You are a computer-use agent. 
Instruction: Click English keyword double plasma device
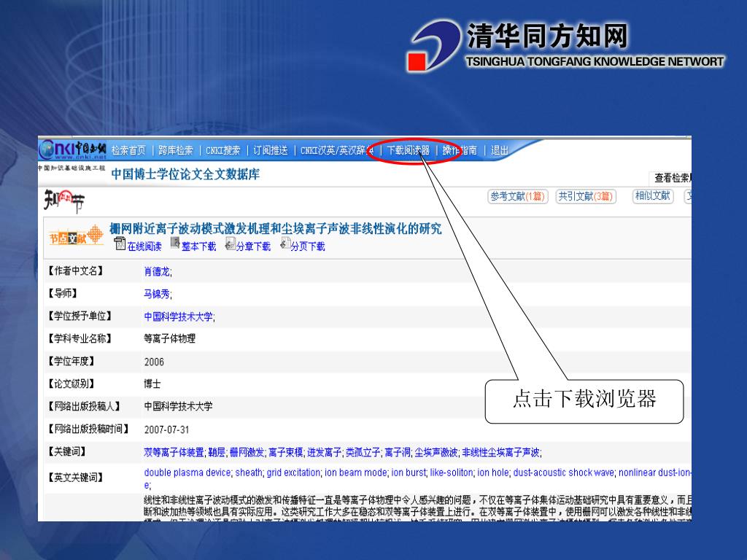pos(187,472)
